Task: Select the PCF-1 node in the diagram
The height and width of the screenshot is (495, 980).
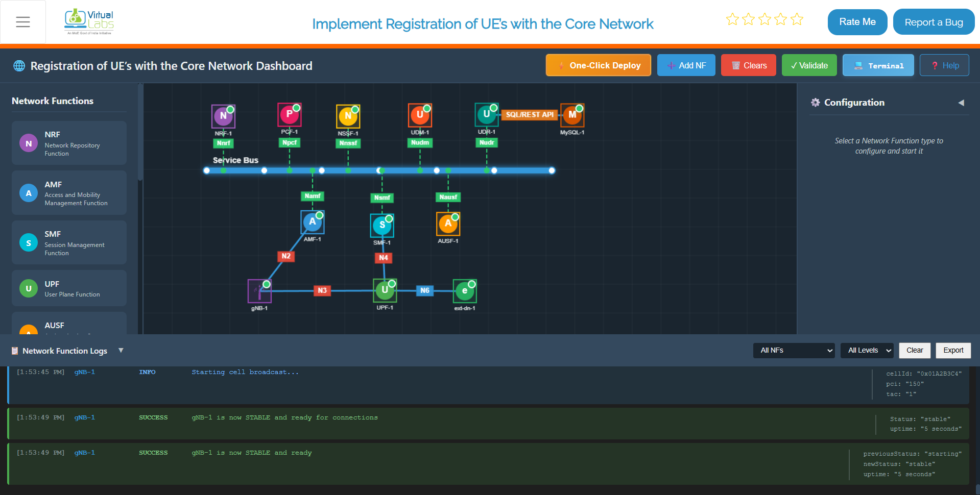Action: point(290,114)
